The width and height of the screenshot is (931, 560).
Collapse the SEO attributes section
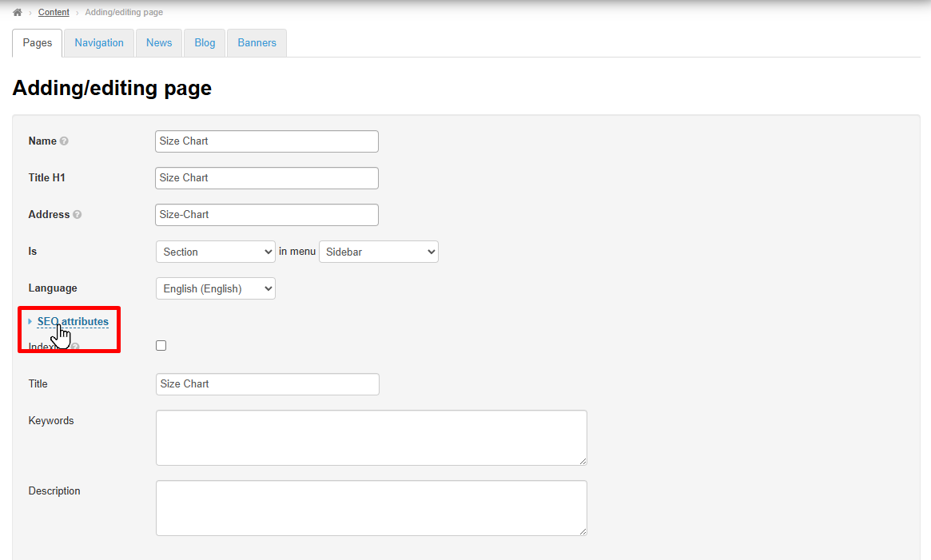[x=73, y=321]
